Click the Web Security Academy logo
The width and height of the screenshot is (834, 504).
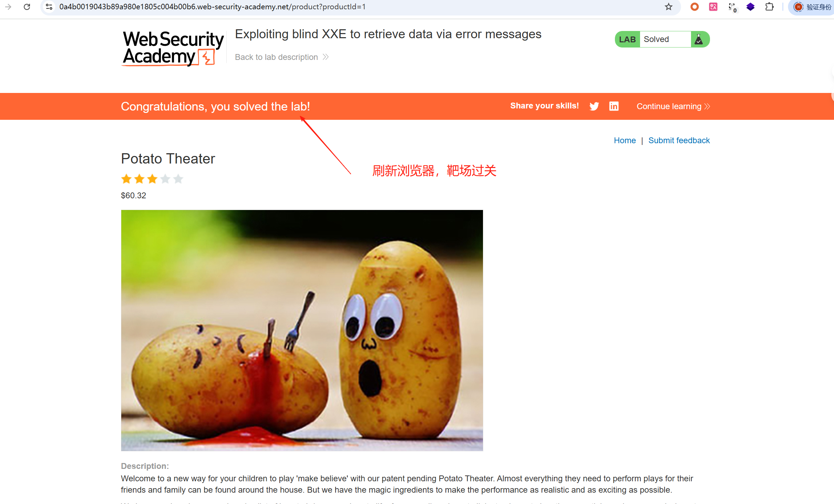click(x=173, y=48)
